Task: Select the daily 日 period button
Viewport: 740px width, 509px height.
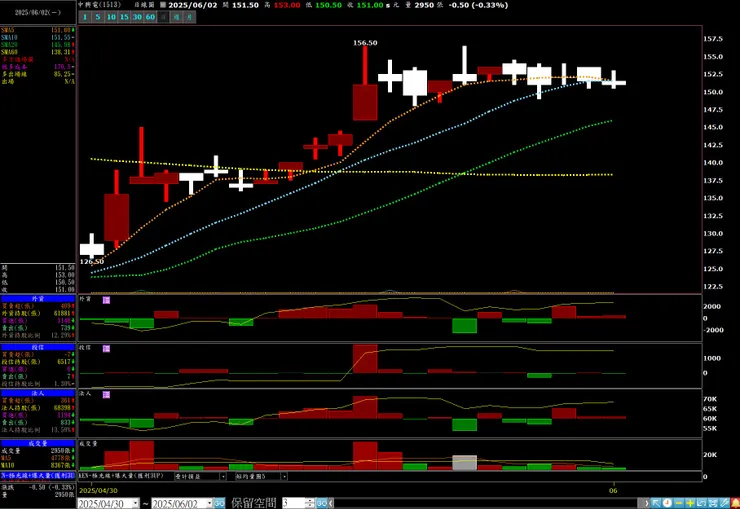Action: [163, 17]
